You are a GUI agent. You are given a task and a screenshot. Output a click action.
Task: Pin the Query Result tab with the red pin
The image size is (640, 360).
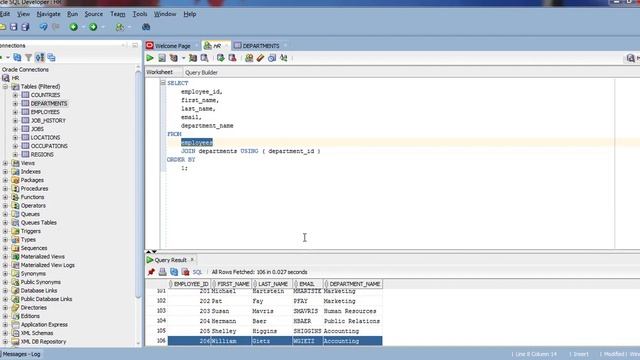point(151,272)
